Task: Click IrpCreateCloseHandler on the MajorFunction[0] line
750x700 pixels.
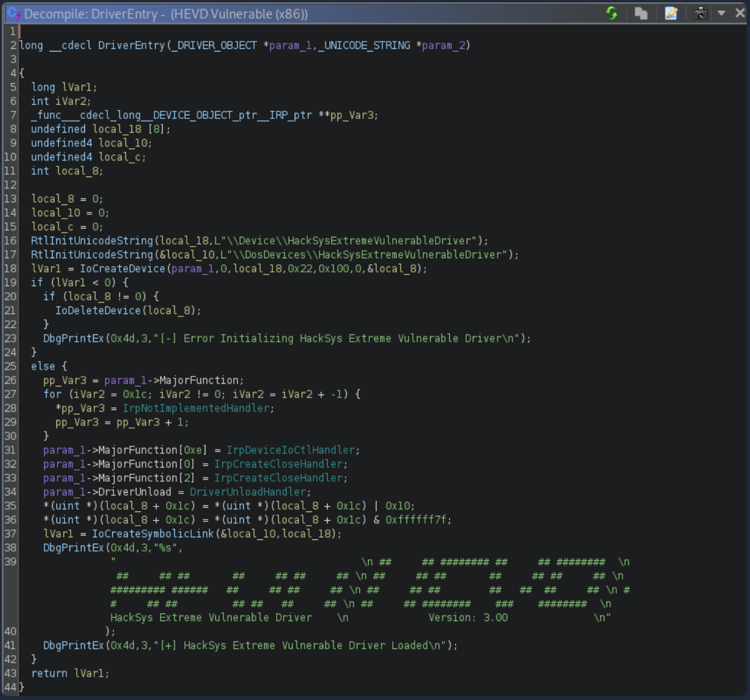Action: (278, 464)
